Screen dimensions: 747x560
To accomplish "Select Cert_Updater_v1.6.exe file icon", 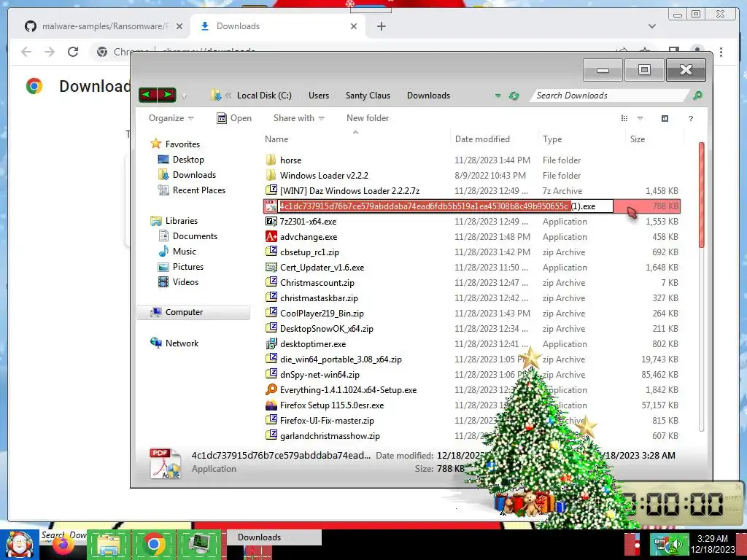I will click(271, 267).
